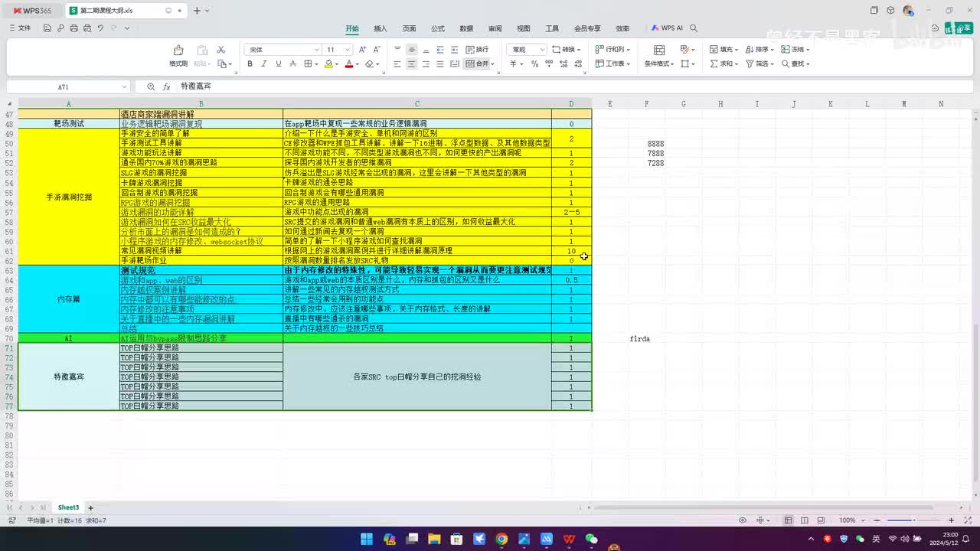Viewport: 980px width, 551px height.
Task: Open the number format dropdown (常规)
Action: 542,50
